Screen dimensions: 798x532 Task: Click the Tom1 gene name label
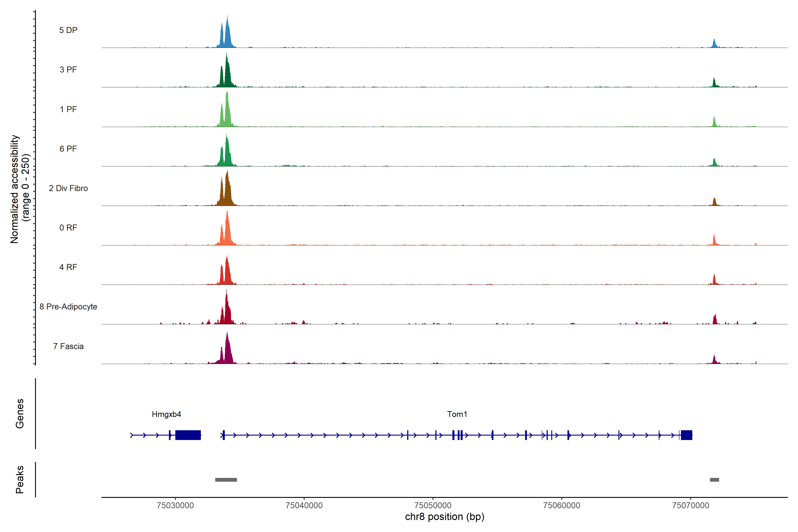457,414
